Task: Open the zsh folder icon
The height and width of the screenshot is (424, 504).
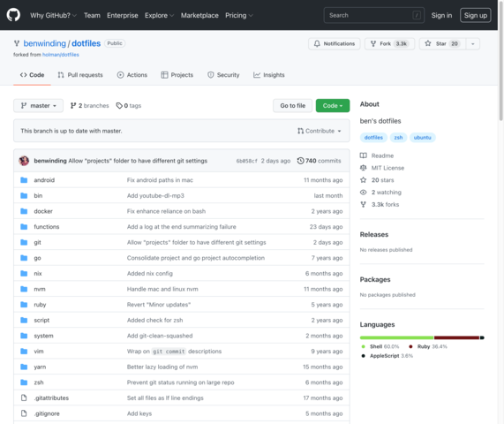Action: [24, 382]
